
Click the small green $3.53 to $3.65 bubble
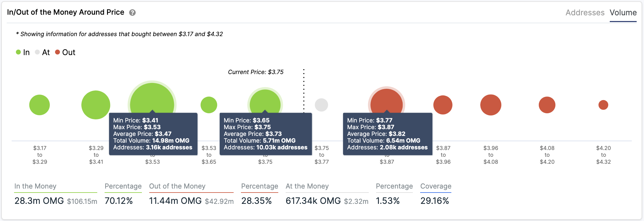point(209,105)
